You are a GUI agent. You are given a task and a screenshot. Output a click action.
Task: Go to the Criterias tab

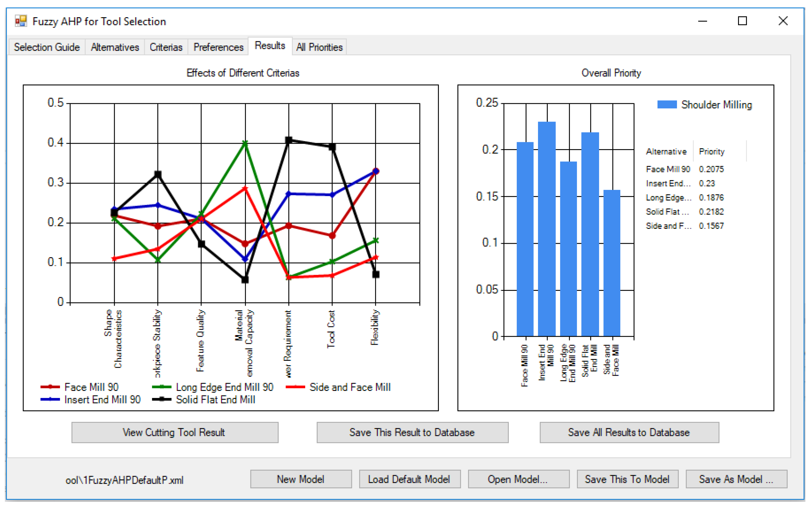[166, 47]
